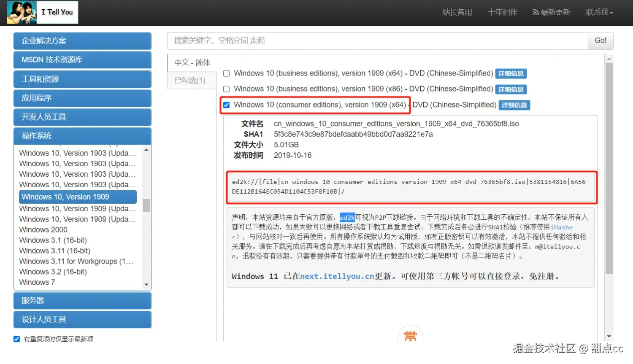Select Windows 3.1 (16-bit) in the list
Viewport: 633px width, 364px height.
point(53,240)
